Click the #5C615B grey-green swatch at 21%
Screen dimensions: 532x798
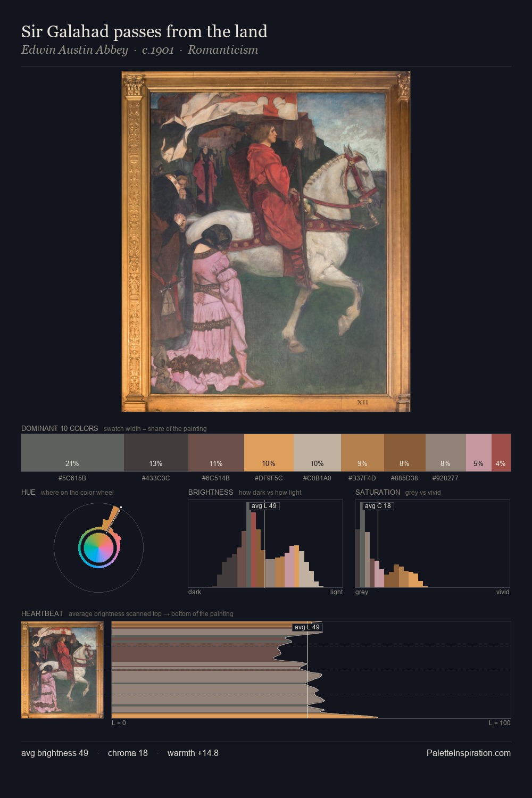coord(72,453)
